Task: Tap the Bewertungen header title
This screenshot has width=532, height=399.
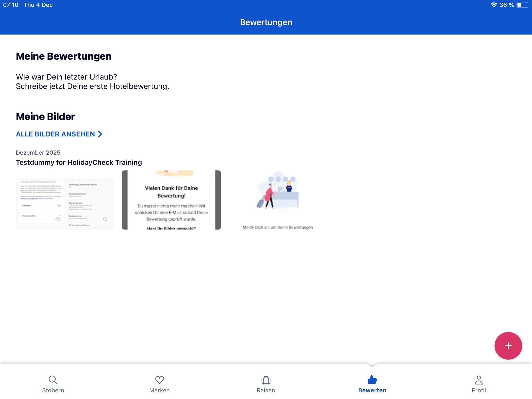Action: coord(266,22)
